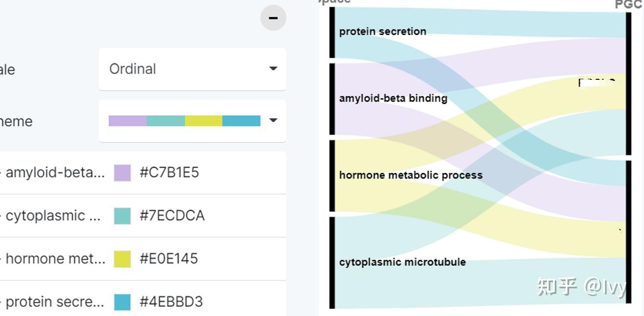Screen dimensions: 644x316
Task: Edit hex value #C7B1E5
Action: 169,172
